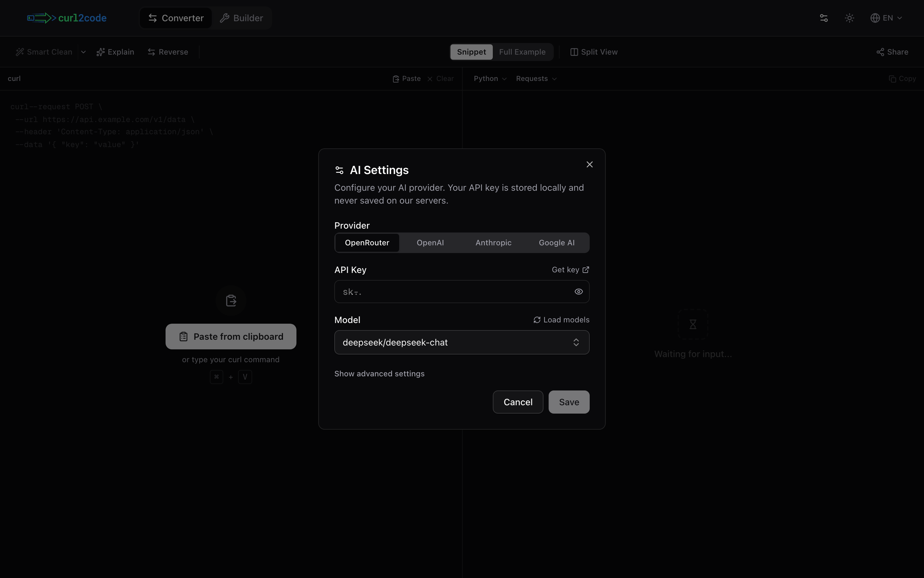
Task: Click the sparkle icon of Explain
Action: (100, 52)
